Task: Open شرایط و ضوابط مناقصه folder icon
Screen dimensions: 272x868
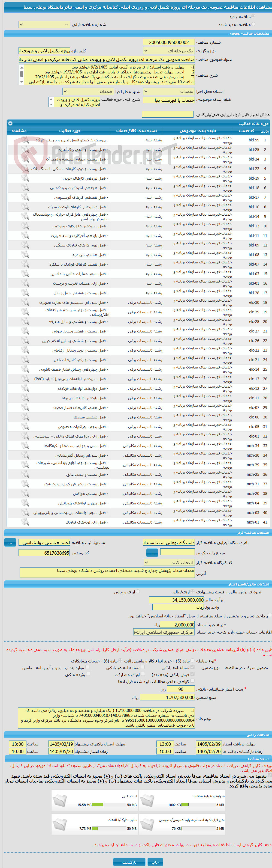Action: pos(147,800)
